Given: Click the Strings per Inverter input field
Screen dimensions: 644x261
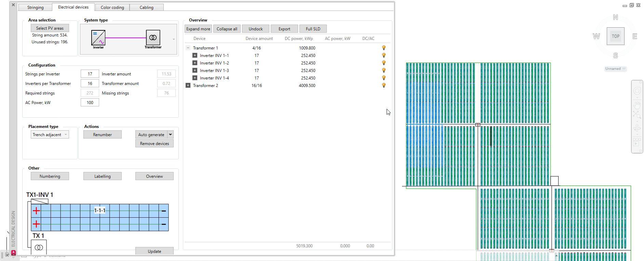Looking at the screenshot, I should pyautogui.click(x=90, y=74).
